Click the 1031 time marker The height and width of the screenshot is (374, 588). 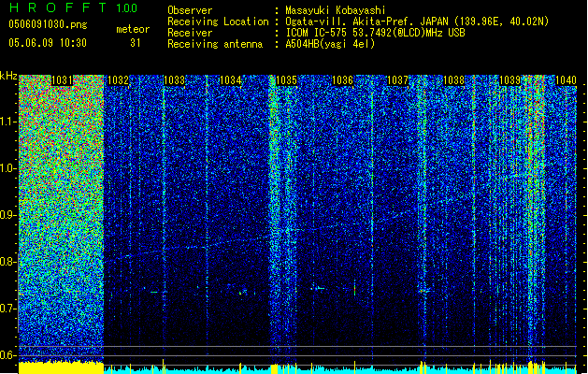click(x=61, y=80)
